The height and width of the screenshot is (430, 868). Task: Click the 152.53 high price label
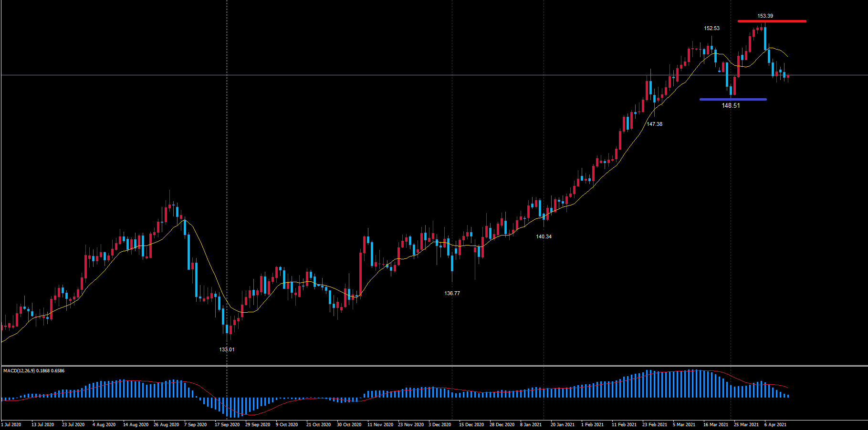[711, 28]
